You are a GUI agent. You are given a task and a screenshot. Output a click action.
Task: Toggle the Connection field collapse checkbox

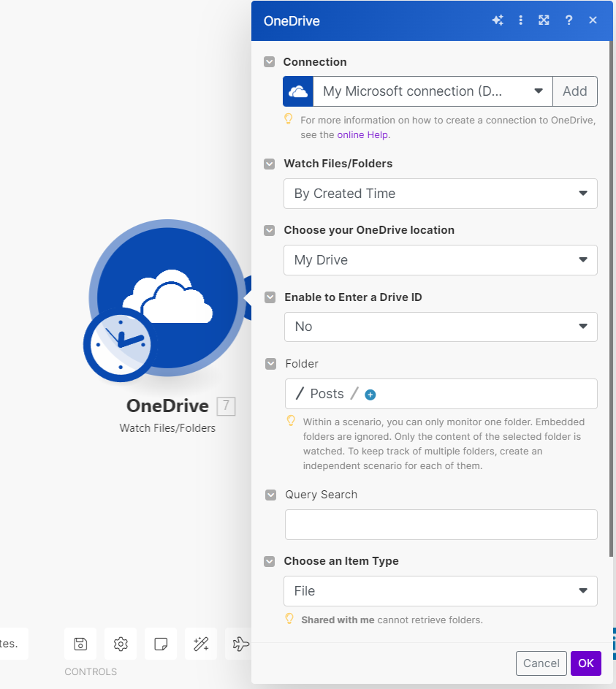click(270, 62)
